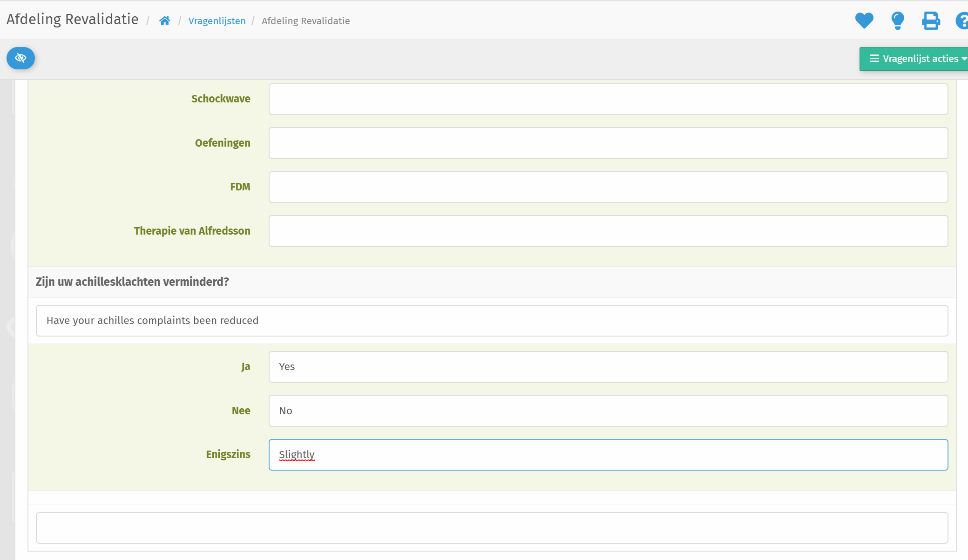
Task: Click the home icon in breadcrumb
Action: (164, 21)
